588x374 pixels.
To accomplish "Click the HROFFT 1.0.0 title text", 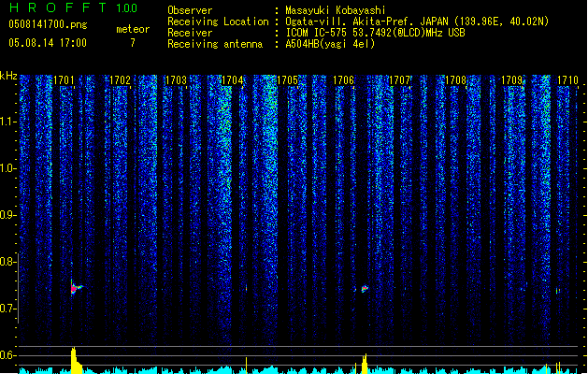I will pyautogui.click(x=74, y=7).
